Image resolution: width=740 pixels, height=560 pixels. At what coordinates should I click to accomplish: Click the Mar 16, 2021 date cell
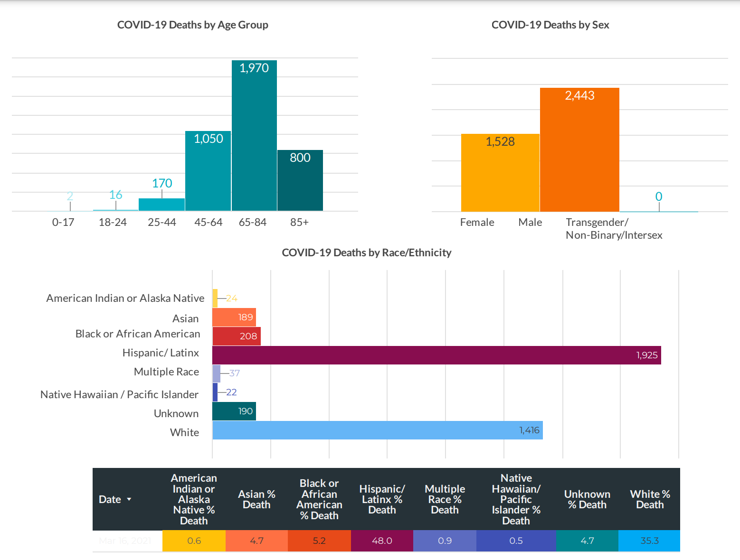[125, 541]
